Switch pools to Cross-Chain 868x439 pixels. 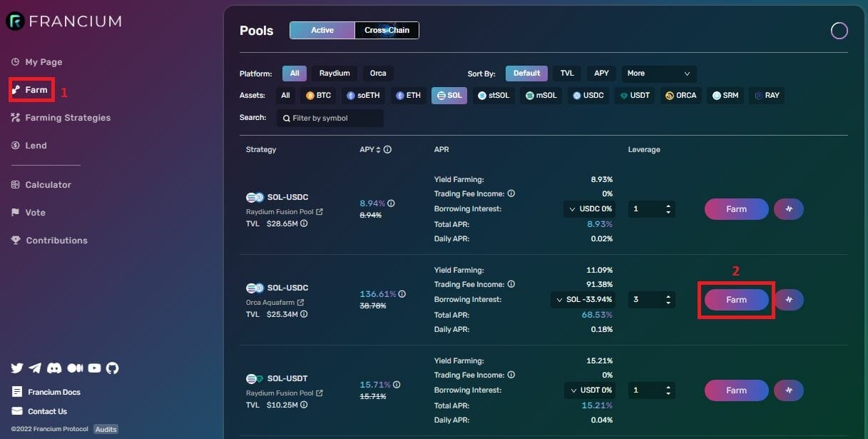click(387, 30)
